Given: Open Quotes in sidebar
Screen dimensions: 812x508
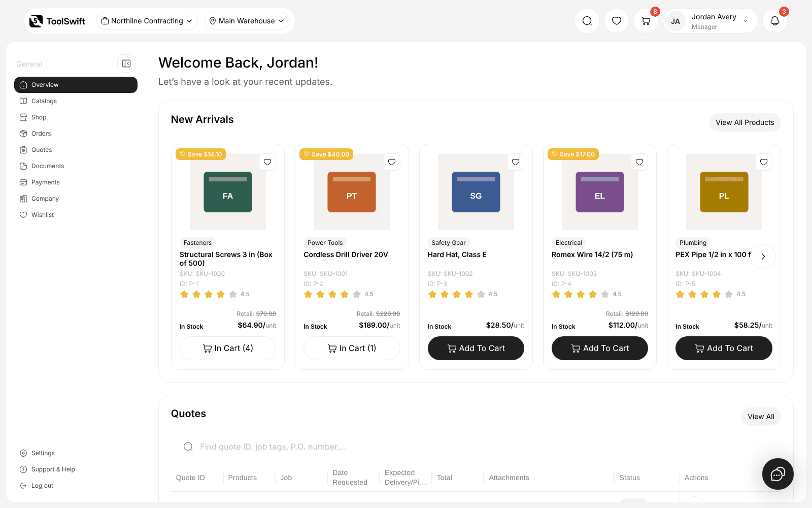Looking at the screenshot, I should pos(76,150).
